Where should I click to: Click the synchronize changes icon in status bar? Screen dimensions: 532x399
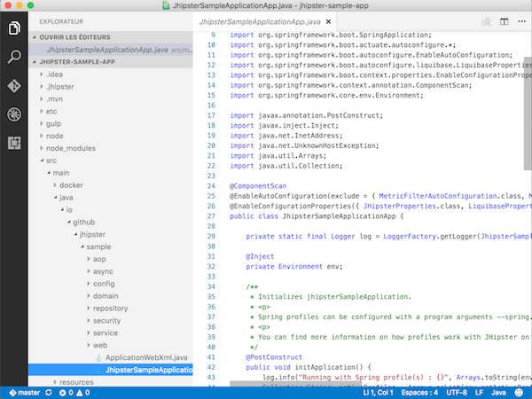(x=51, y=392)
